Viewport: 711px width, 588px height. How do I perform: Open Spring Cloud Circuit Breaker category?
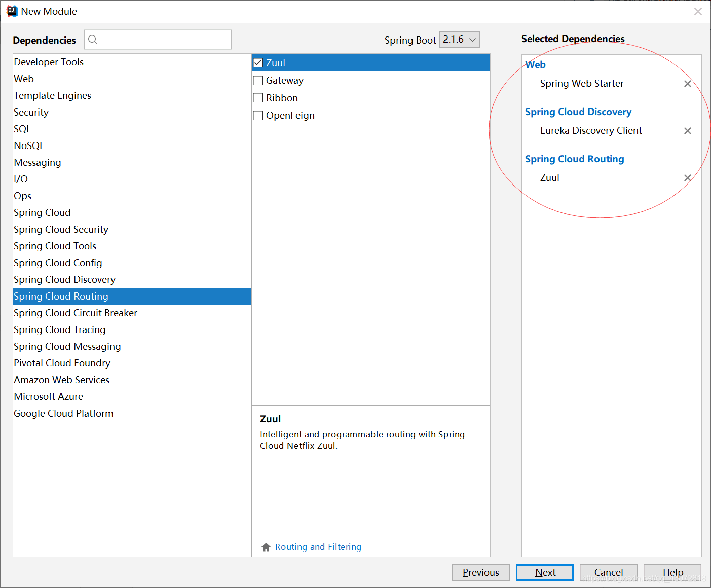click(x=132, y=313)
